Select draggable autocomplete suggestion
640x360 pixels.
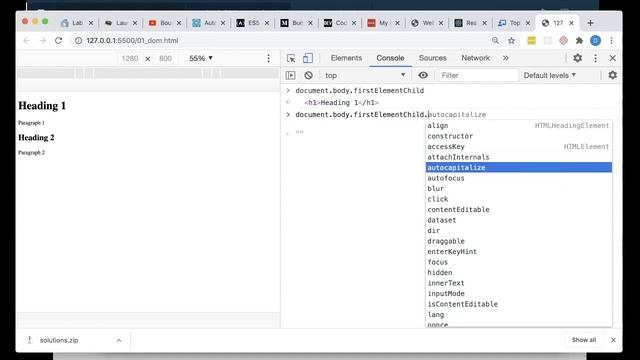tap(519, 241)
